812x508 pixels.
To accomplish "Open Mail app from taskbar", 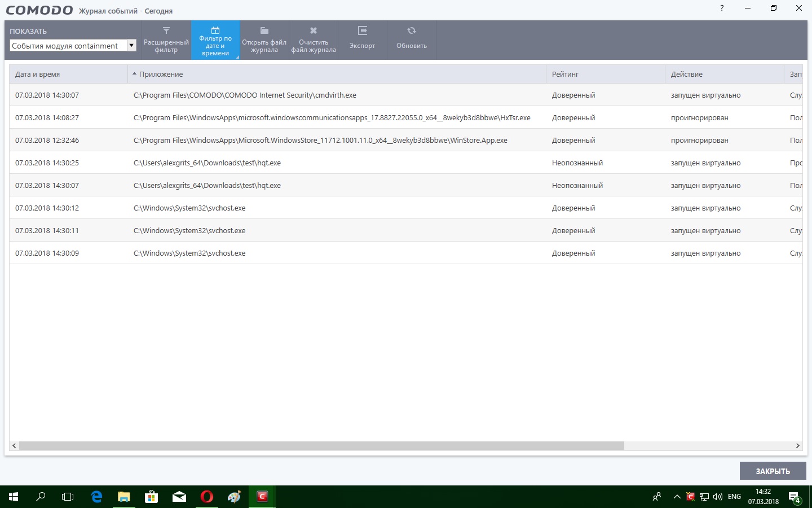I will tap(179, 497).
